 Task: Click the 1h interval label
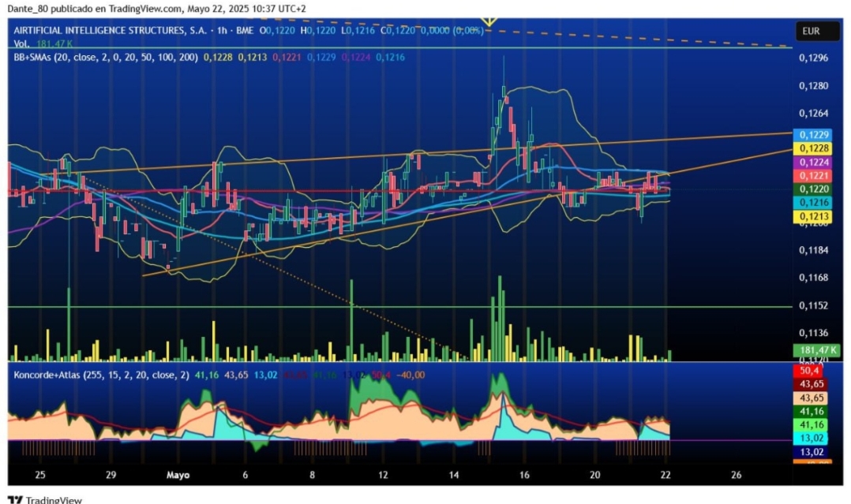click(x=222, y=31)
